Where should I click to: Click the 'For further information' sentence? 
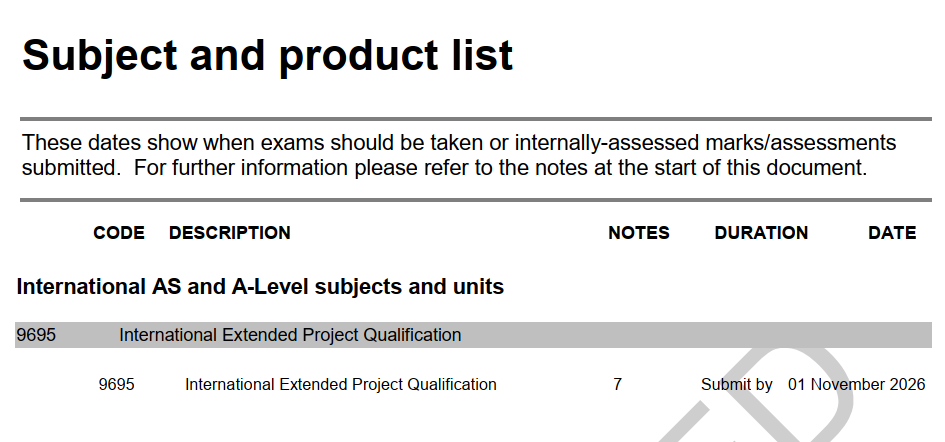(500, 168)
